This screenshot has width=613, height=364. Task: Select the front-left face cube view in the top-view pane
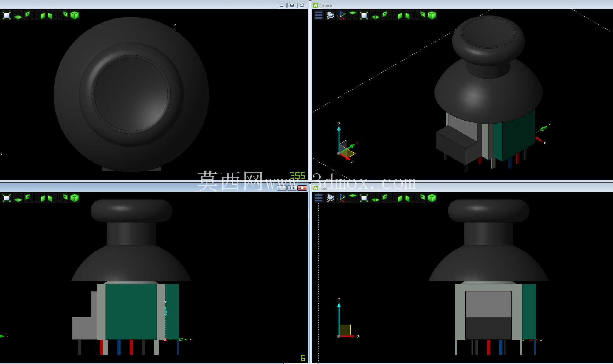[x=52, y=15]
